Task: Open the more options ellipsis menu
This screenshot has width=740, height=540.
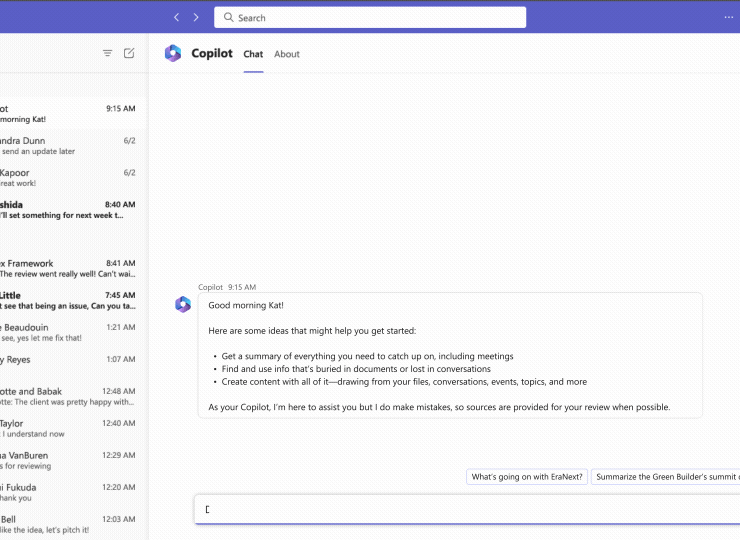Action: tap(728, 17)
